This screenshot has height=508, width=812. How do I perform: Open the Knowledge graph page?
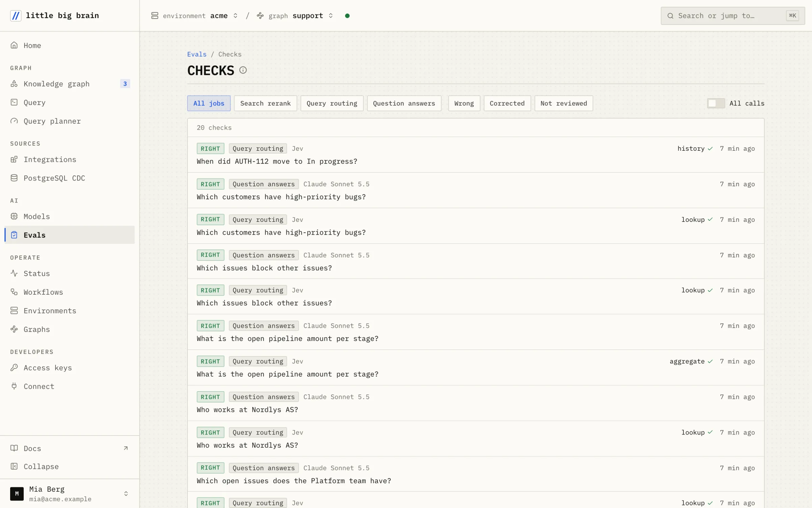69,84
